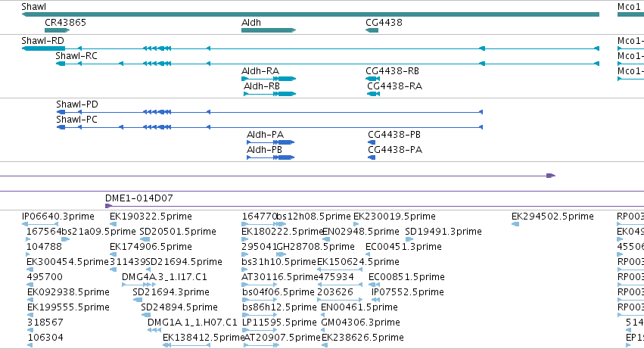
Task: Select the CG4438-RB transcript glyph
Action: point(372,79)
